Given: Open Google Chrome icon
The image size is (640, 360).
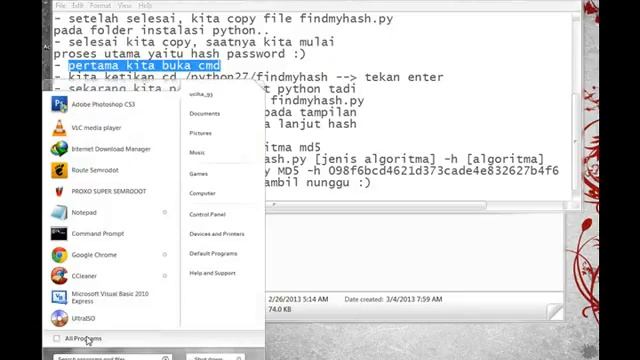Looking at the screenshot, I should click(59, 255).
